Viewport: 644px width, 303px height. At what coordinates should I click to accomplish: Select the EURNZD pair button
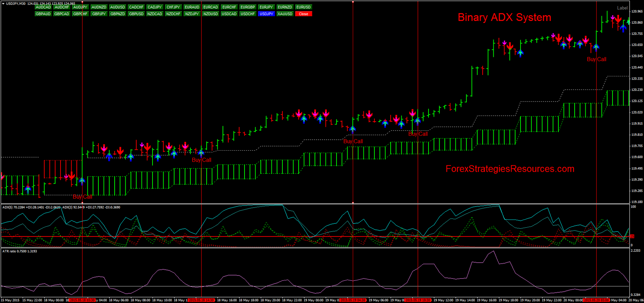click(285, 7)
